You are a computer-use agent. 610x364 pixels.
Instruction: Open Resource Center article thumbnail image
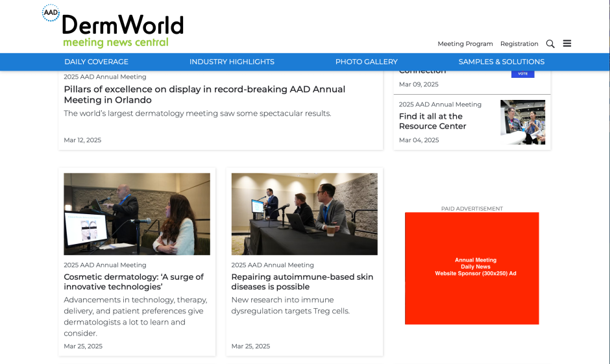tap(522, 122)
